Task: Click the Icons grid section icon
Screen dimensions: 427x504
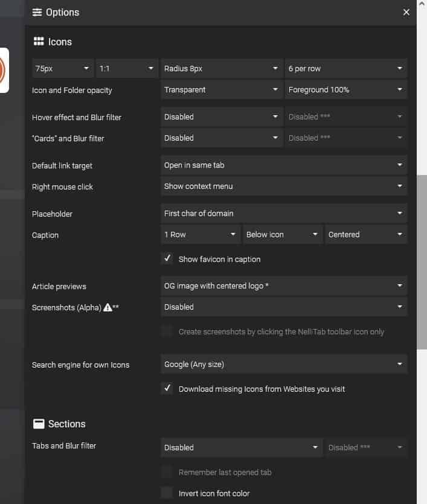Action: tap(39, 41)
